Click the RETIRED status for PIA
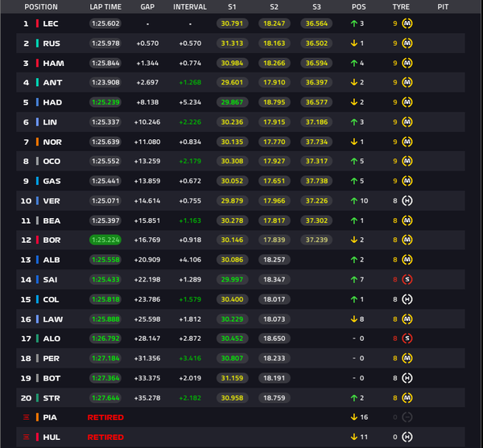This screenshot has height=448, width=483. pyautogui.click(x=105, y=417)
